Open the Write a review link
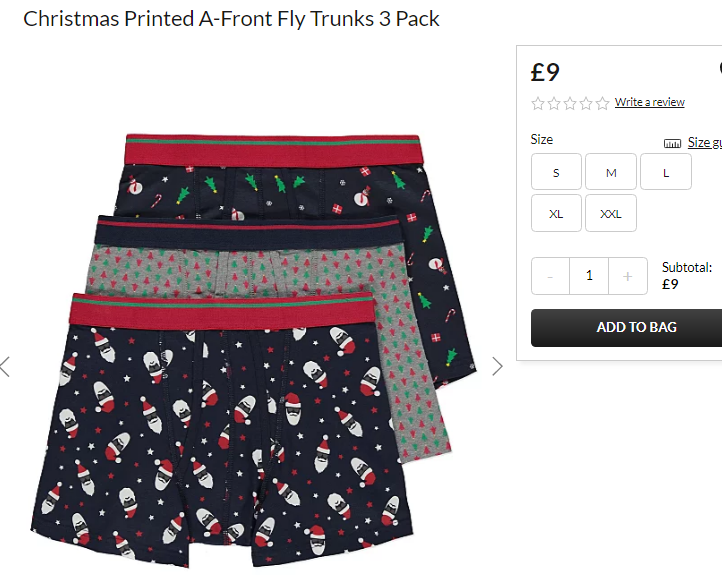This screenshot has height=580, width=722. pyautogui.click(x=649, y=102)
